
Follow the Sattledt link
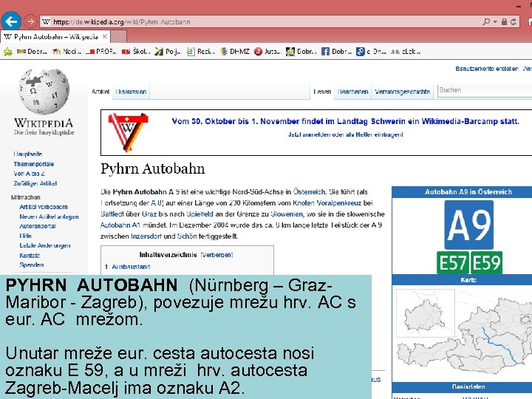(112, 214)
